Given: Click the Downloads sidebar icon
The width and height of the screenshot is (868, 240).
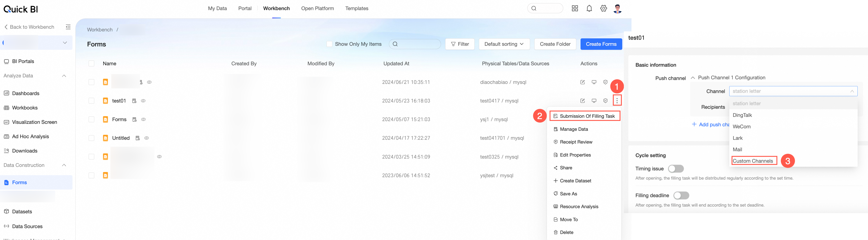Looking at the screenshot, I should pyautogui.click(x=7, y=151).
